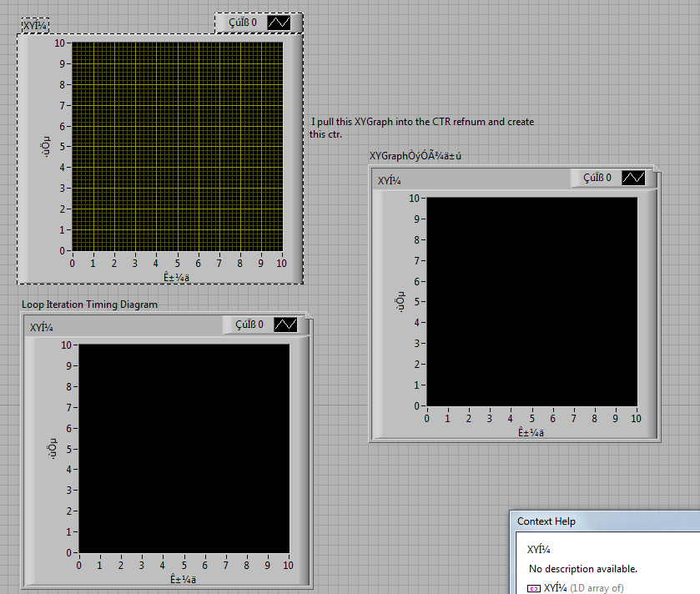The width and height of the screenshot is (700, 594).
Task: Click plot sample icon in XYGraph refnum legend
Action: (x=634, y=178)
